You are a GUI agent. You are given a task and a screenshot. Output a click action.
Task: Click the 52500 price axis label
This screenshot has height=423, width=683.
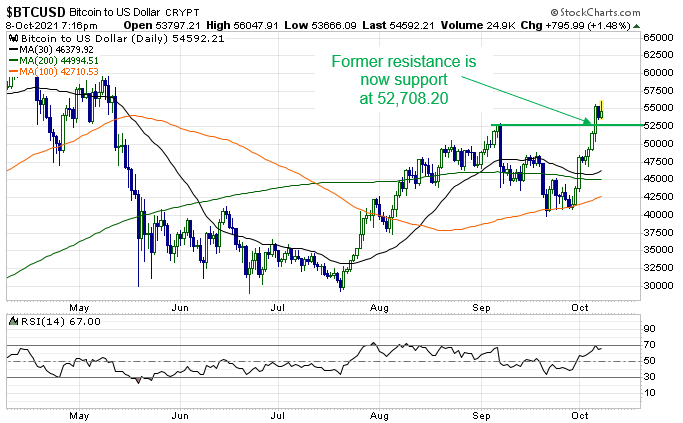coord(658,125)
